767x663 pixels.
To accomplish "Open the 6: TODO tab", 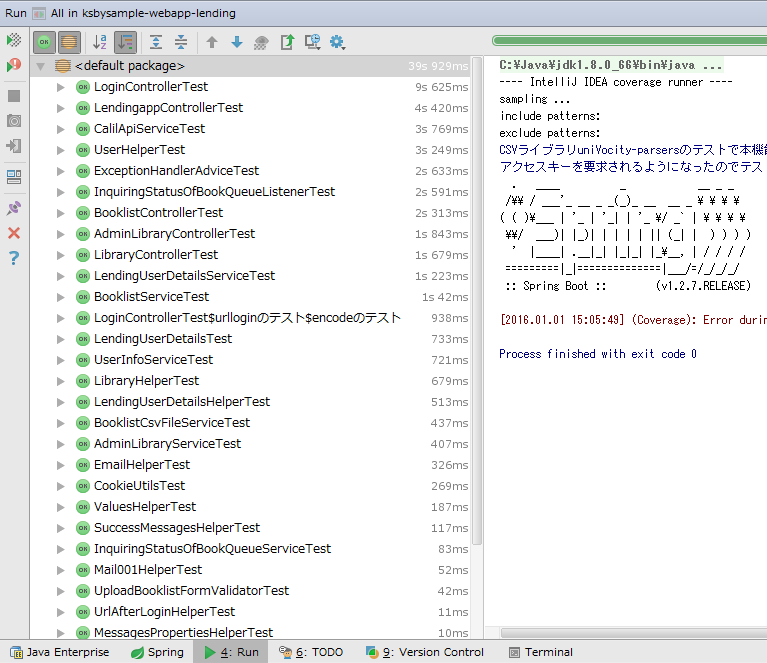I will (311, 652).
